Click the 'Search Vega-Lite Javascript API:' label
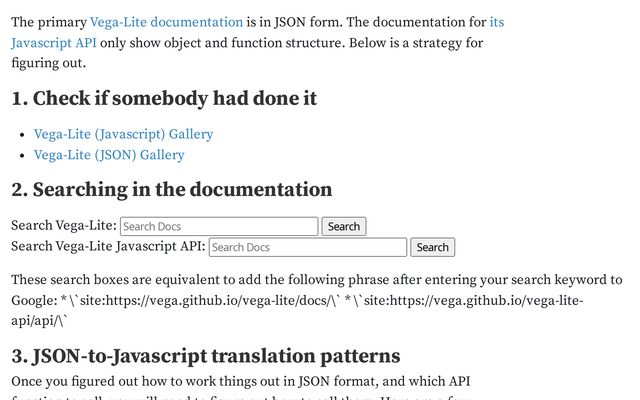This screenshot has width=640, height=400. pyautogui.click(x=108, y=247)
